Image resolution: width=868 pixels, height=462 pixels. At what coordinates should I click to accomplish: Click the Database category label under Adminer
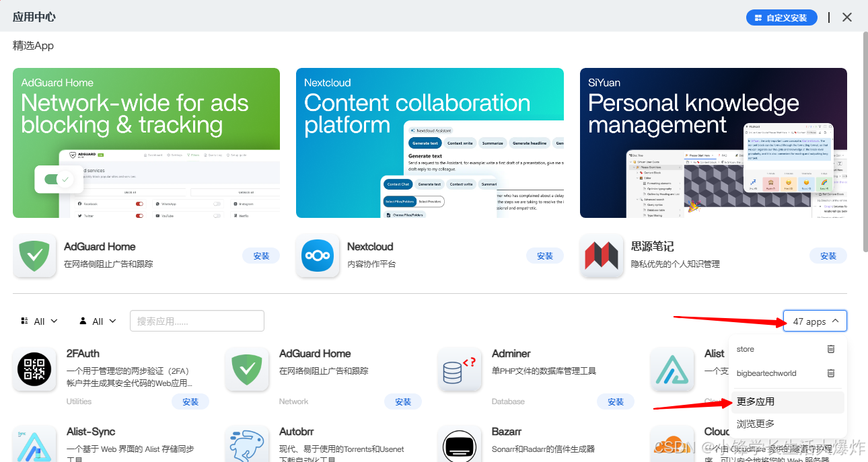508,401
